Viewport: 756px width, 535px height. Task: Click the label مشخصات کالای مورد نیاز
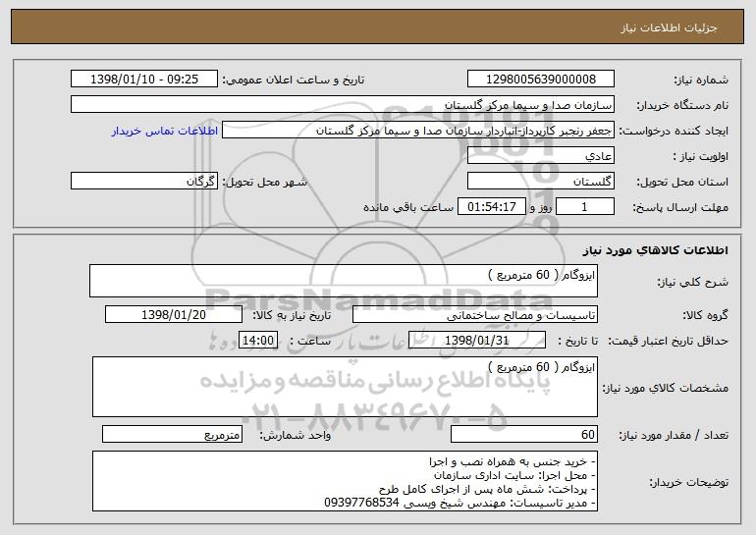[666, 388]
